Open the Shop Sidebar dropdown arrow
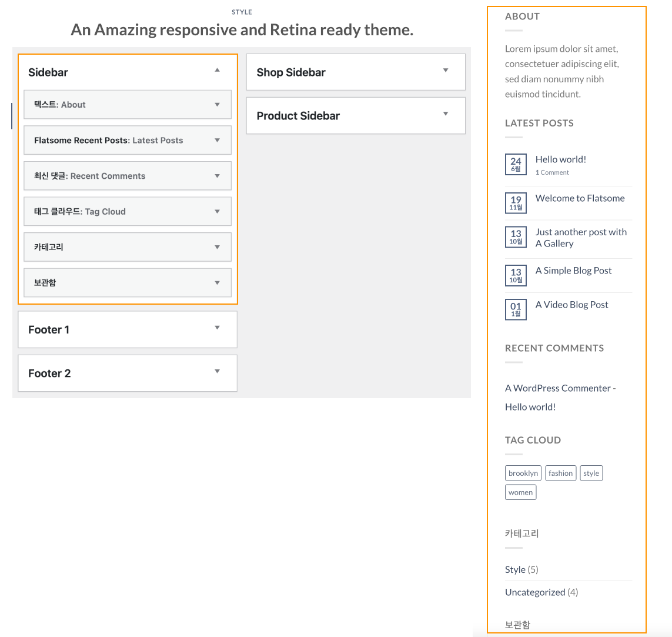The width and height of the screenshot is (672, 637). 446,71
